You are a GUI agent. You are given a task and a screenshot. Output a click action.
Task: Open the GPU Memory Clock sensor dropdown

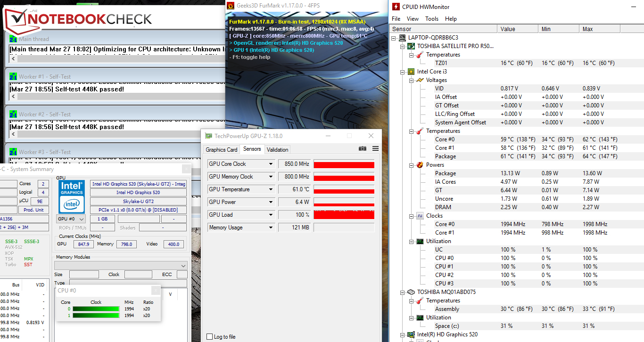pos(271,177)
